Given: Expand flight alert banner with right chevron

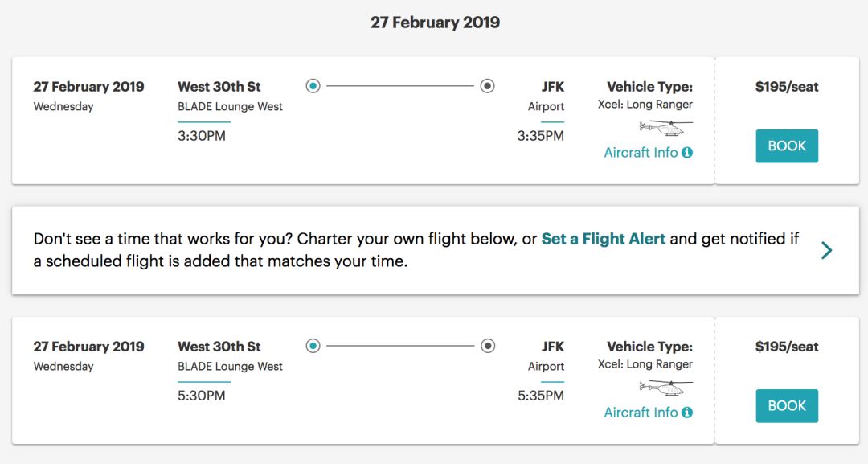Looking at the screenshot, I should (826, 250).
